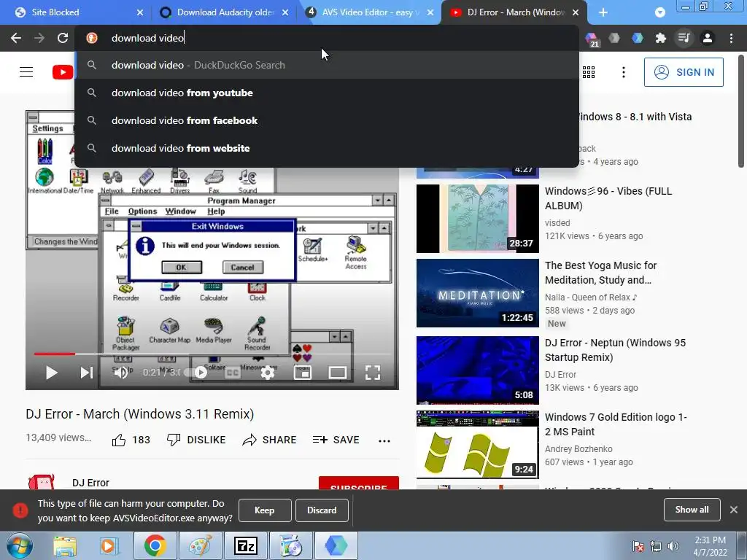The height and width of the screenshot is (560, 747).
Task: Click the gray hexagon extension icon
Action: point(614,38)
